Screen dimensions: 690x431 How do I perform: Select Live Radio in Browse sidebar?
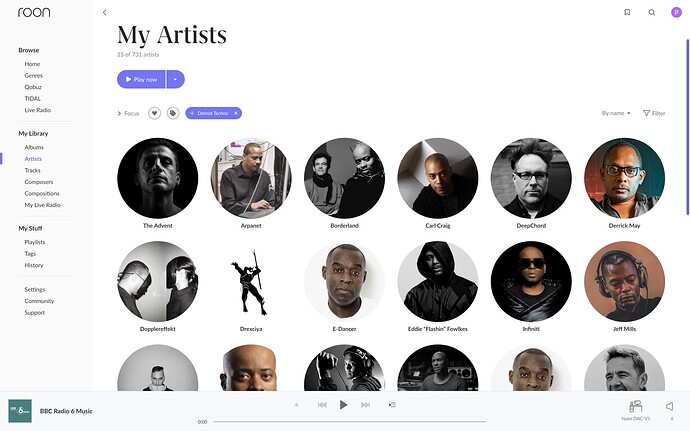[x=37, y=110]
